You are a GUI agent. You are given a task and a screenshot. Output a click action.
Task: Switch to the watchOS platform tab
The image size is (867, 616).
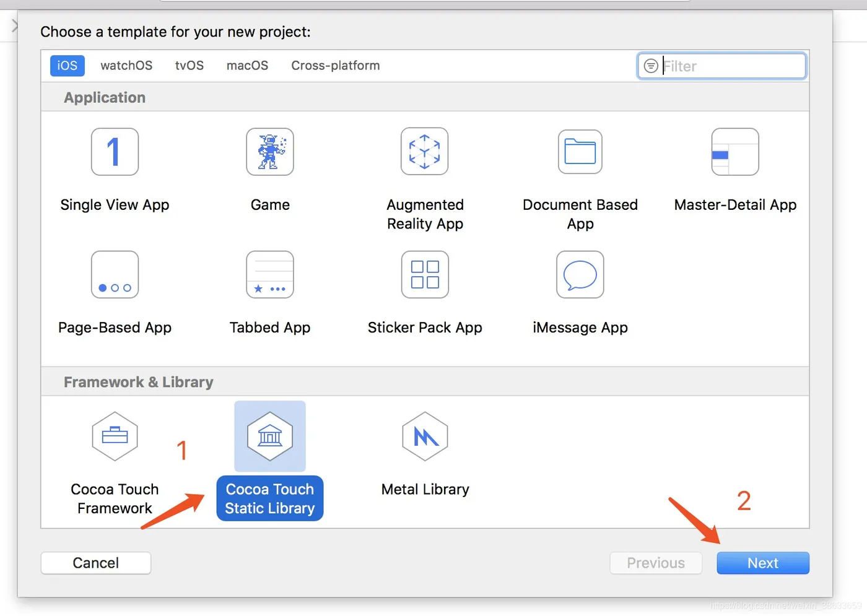pos(126,66)
